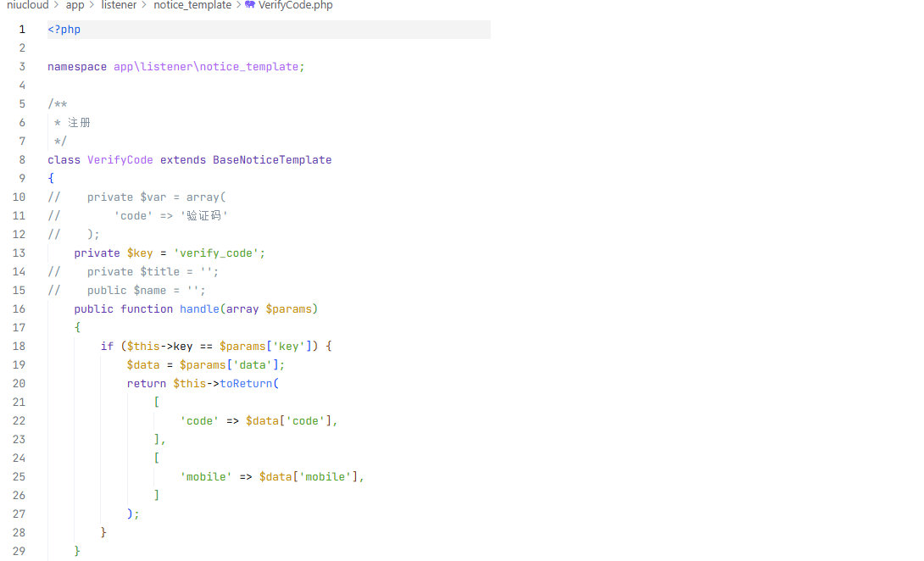Click the niucloud breadcrumb segment

(28, 5)
